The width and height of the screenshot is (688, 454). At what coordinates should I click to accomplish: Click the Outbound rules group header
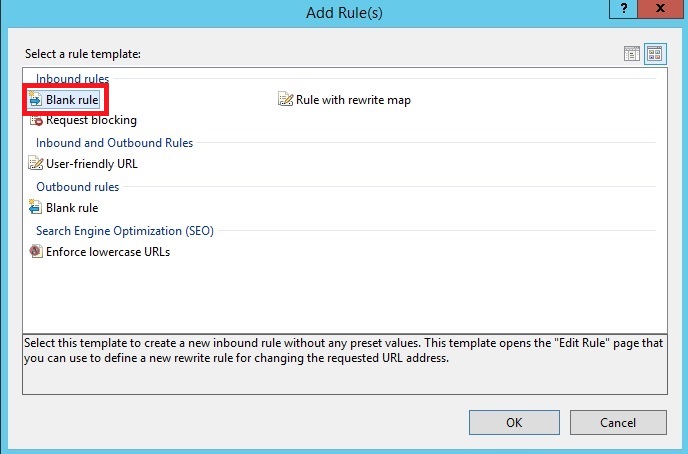click(x=78, y=186)
